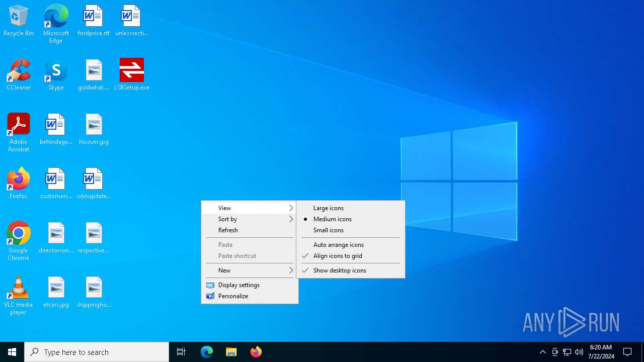Select the respective... image file icon
This screenshot has width=644, height=362.
pyautogui.click(x=94, y=238)
